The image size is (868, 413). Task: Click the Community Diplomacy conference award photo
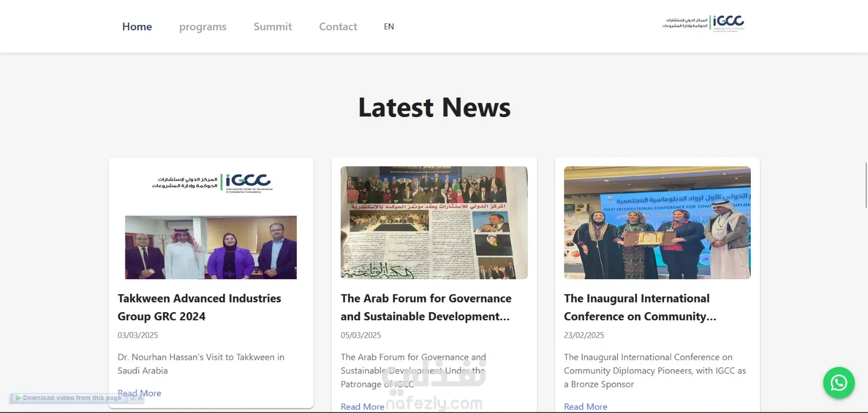(x=658, y=223)
